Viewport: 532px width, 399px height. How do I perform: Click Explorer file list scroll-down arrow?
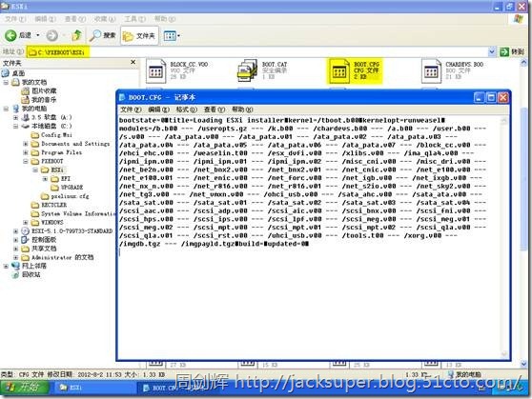pyautogui.click(x=523, y=365)
